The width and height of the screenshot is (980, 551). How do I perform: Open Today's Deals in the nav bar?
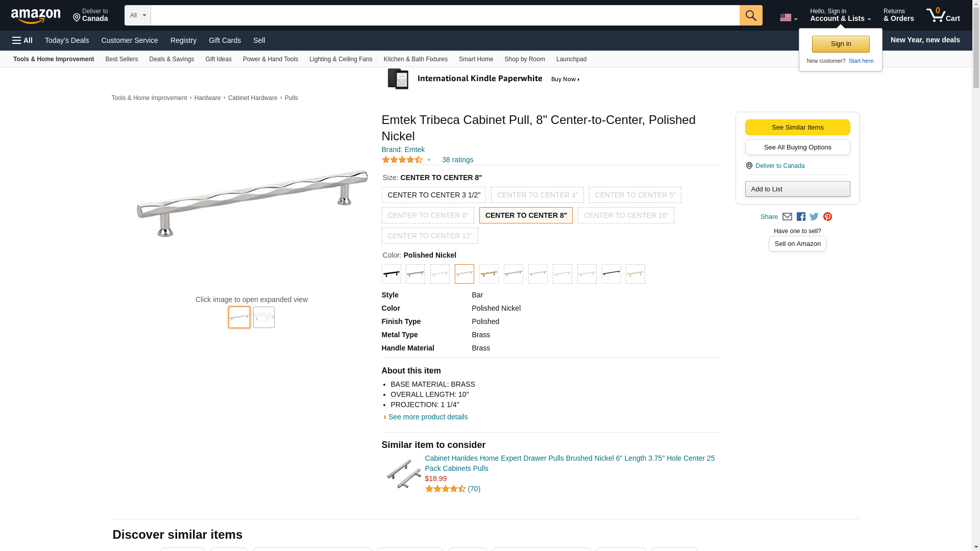pyautogui.click(x=67, y=40)
